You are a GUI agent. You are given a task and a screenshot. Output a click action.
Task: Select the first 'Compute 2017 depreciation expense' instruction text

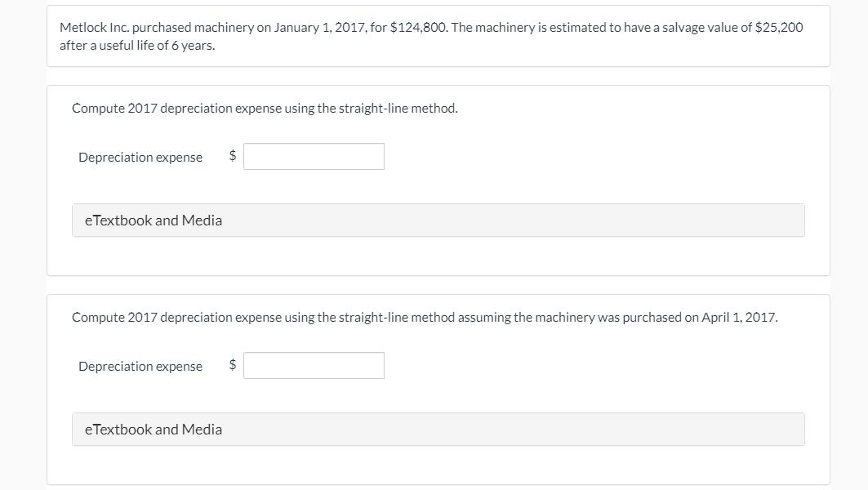[265, 107]
